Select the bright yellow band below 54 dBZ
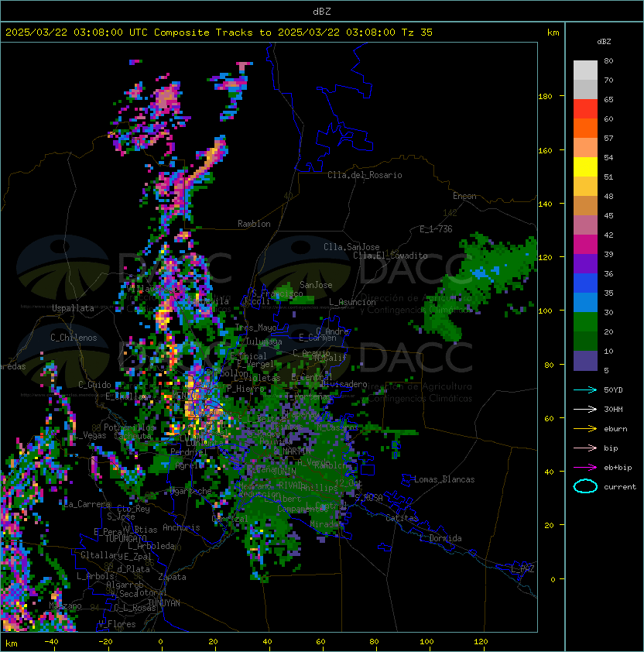Image resolution: width=644 pixels, height=652 pixels. pos(585,166)
